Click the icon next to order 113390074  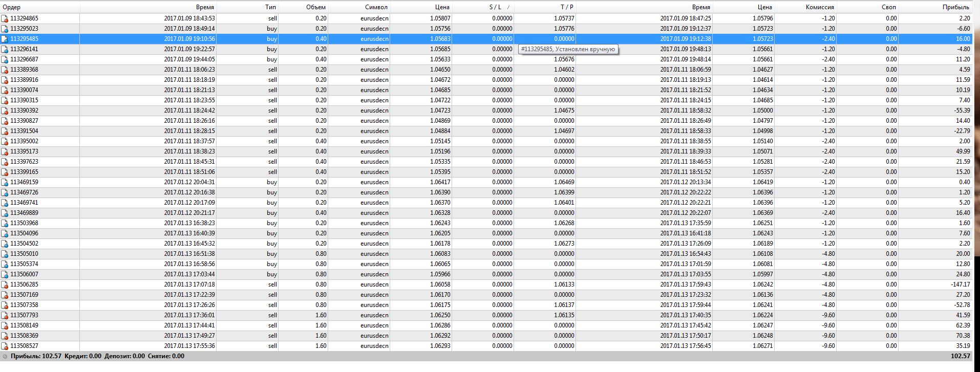(x=5, y=90)
